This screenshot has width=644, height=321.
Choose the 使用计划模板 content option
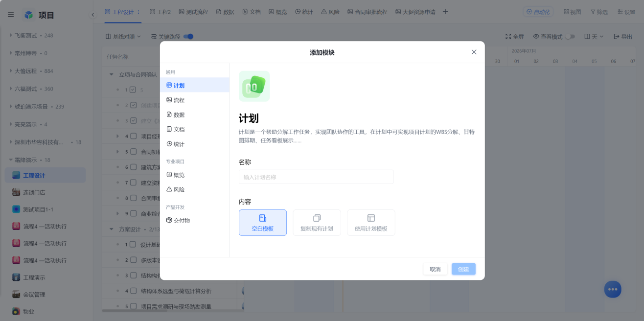371,223
